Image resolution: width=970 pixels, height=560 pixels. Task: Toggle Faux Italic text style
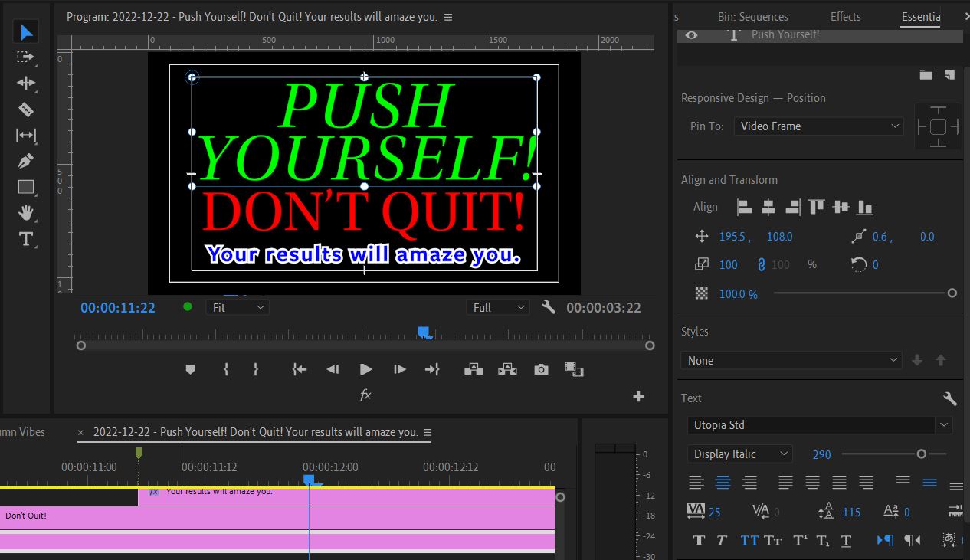[722, 541]
